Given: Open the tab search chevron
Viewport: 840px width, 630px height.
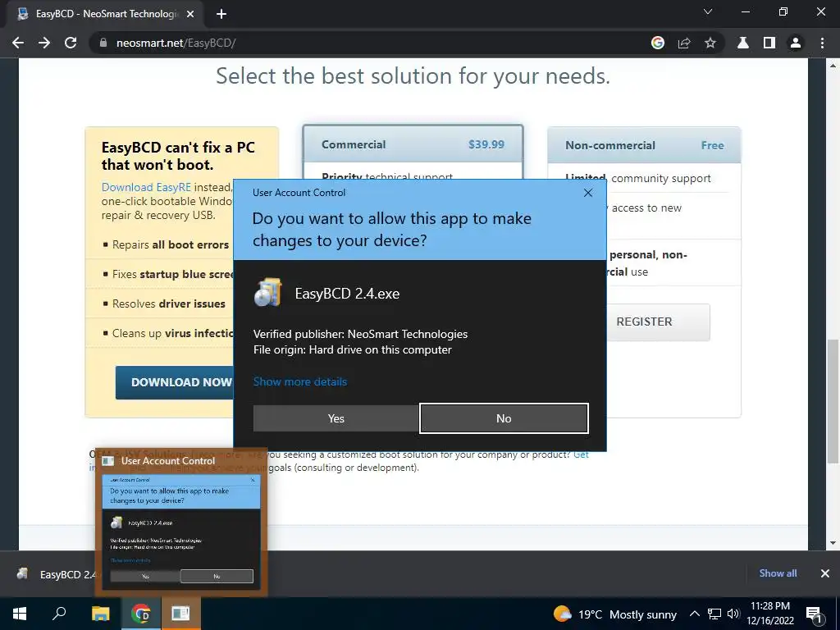Looking at the screenshot, I should [x=708, y=11].
